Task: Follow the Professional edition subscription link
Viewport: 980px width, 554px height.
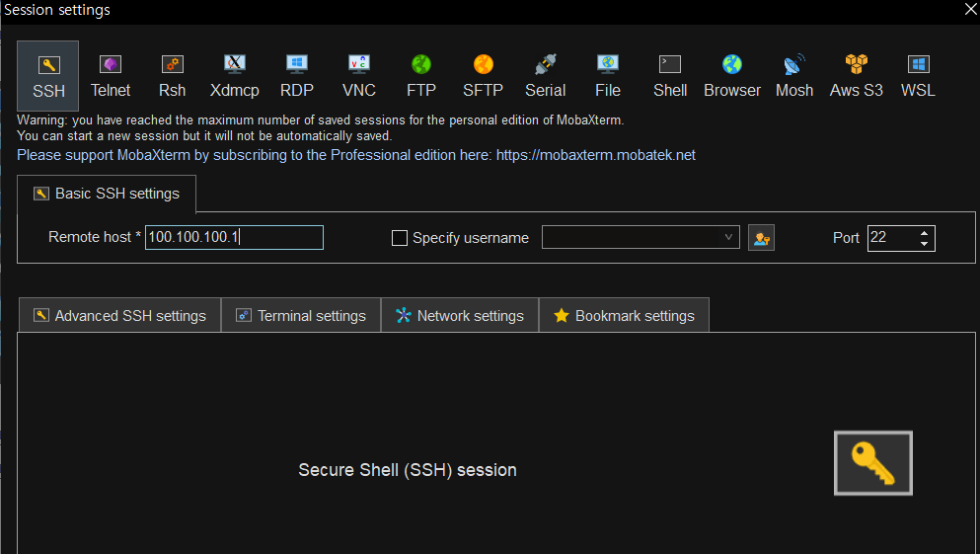Action: 356,155
